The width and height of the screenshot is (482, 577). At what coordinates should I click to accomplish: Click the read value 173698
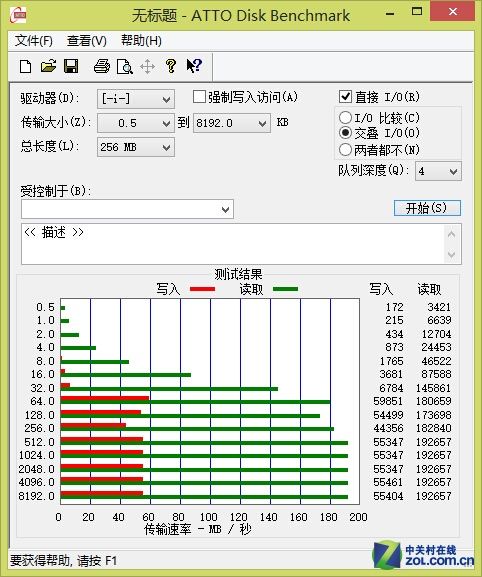433,415
